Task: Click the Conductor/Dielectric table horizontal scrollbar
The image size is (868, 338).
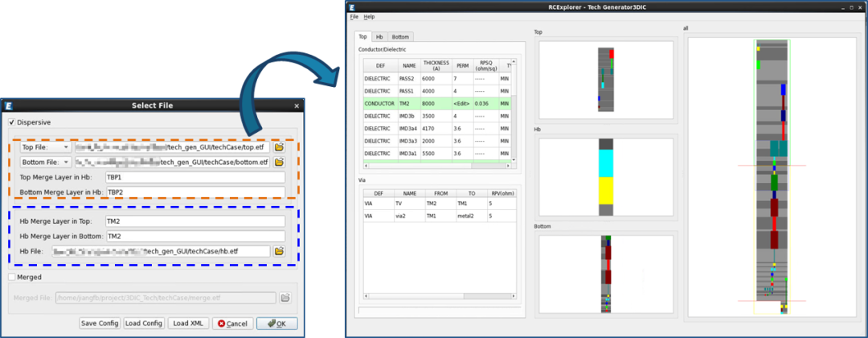Action: pos(436,166)
